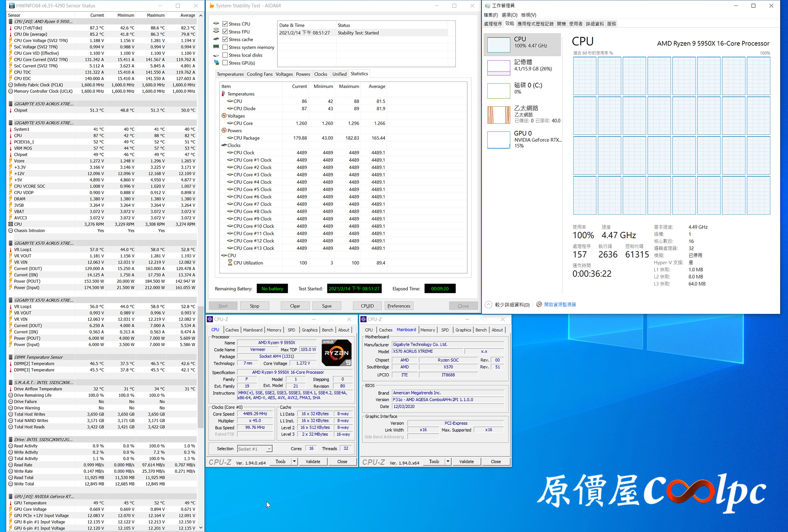Open Preferences in stability test

point(399,306)
